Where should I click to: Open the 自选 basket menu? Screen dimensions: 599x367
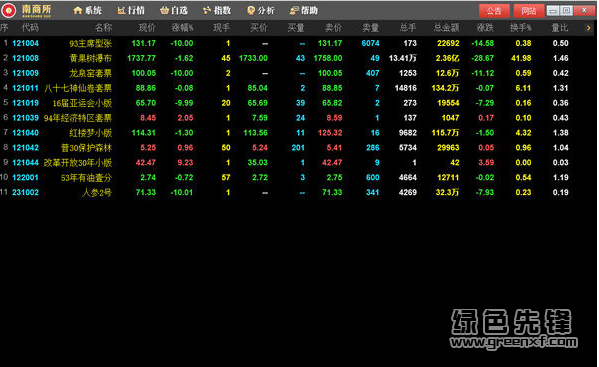[174, 10]
